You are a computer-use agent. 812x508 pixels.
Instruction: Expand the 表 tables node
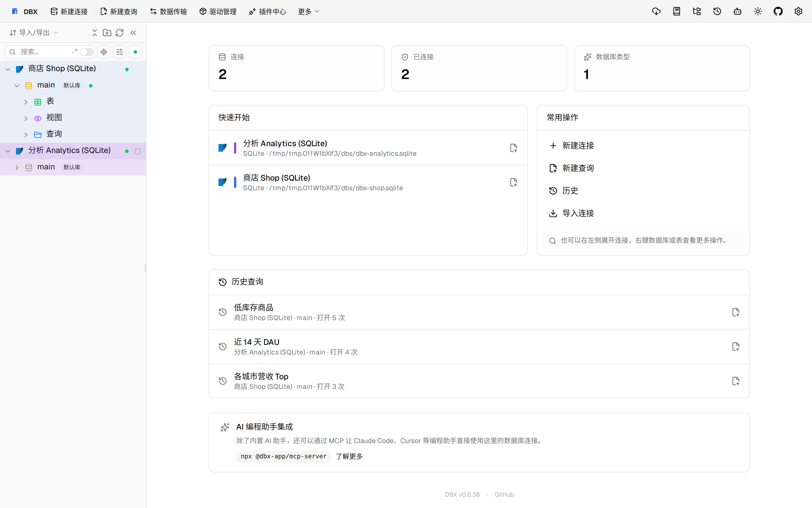point(26,102)
